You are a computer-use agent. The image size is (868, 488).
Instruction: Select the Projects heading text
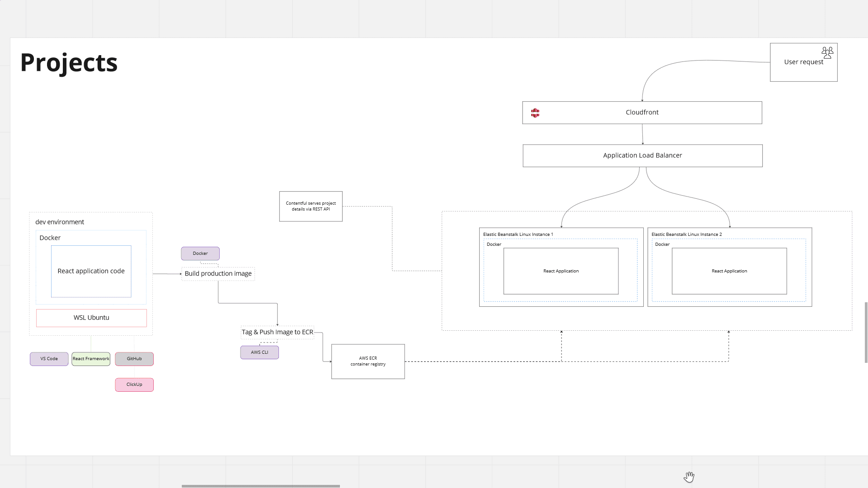coord(69,62)
